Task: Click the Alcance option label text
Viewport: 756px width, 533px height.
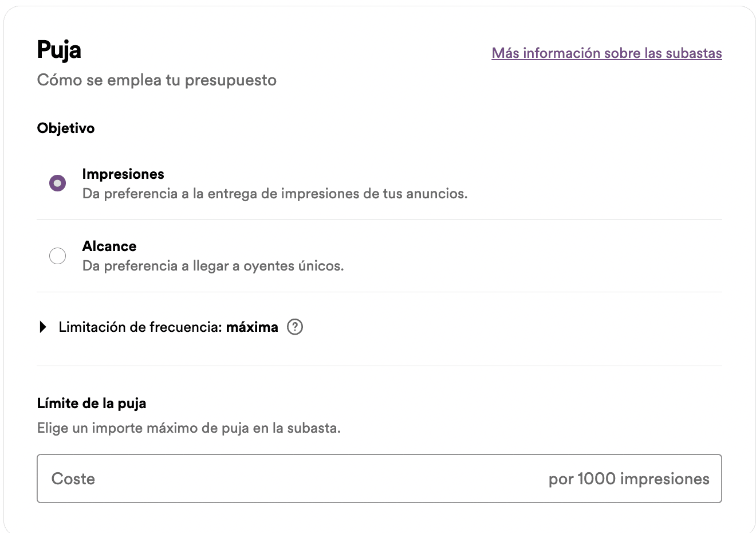Action: tap(109, 246)
